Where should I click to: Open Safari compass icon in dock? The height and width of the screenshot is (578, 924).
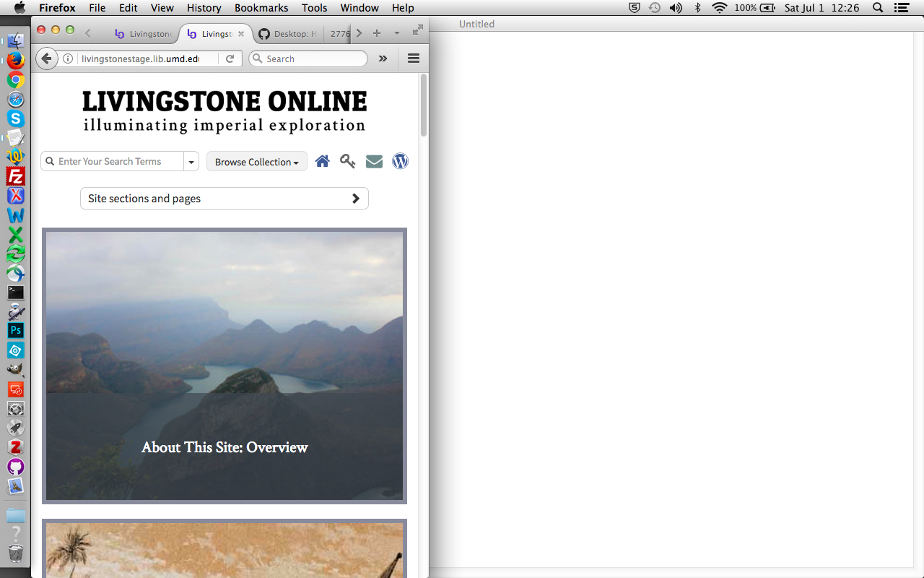point(16,100)
